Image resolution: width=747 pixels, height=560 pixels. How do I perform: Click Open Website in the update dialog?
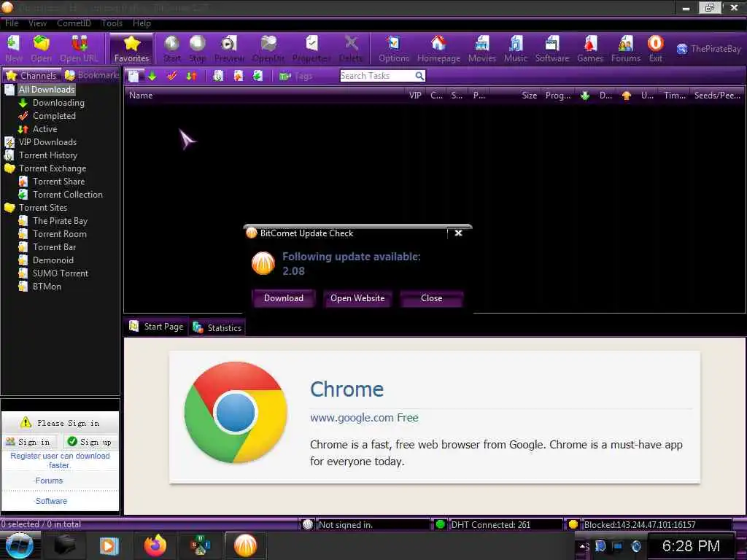[357, 298]
